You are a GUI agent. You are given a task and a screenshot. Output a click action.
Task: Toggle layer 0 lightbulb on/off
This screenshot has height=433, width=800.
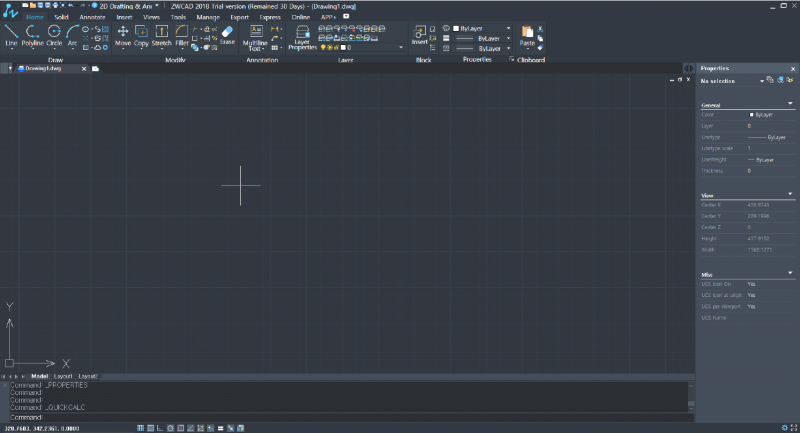tap(323, 47)
